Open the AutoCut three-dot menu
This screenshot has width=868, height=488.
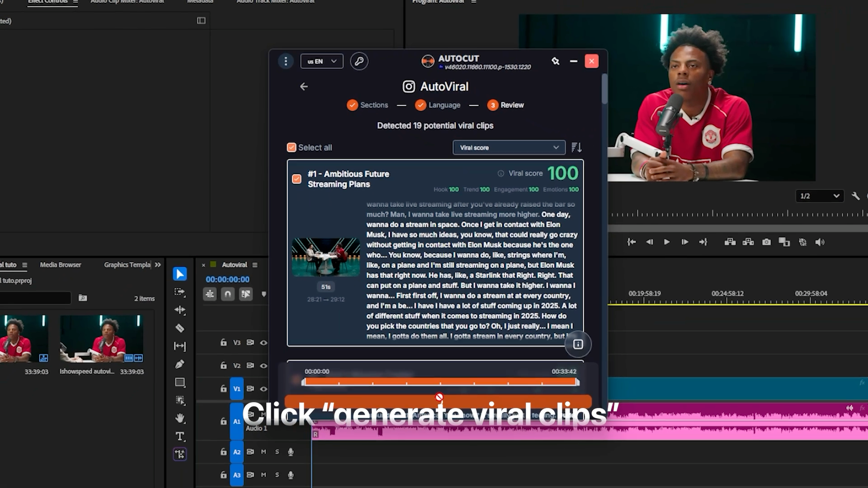point(286,61)
